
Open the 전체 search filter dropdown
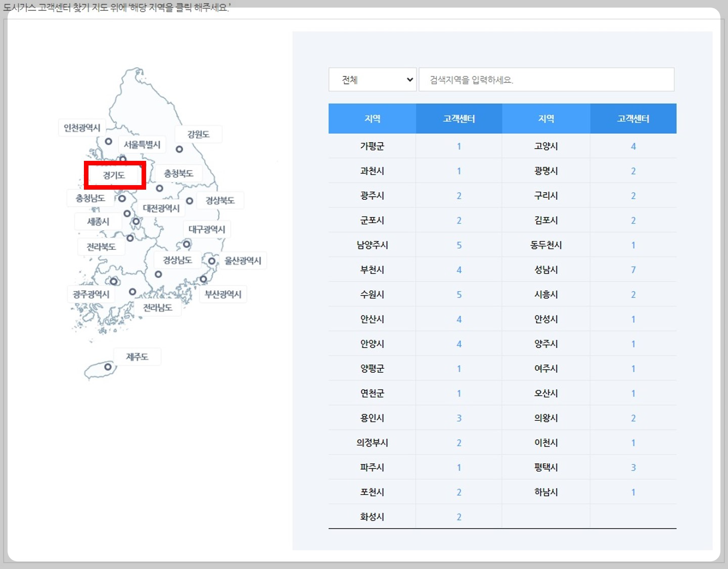(x=372, y=79)
